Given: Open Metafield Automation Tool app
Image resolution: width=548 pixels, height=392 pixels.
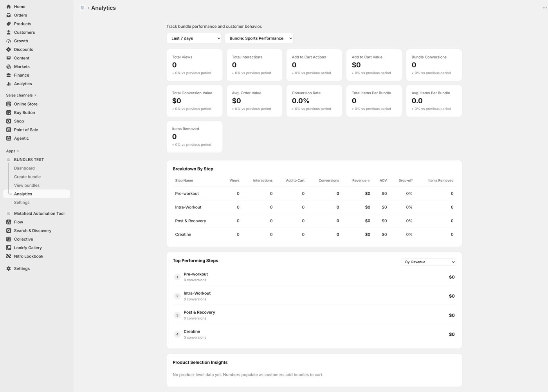Looking at the screenshot, I should click(39, 214).
